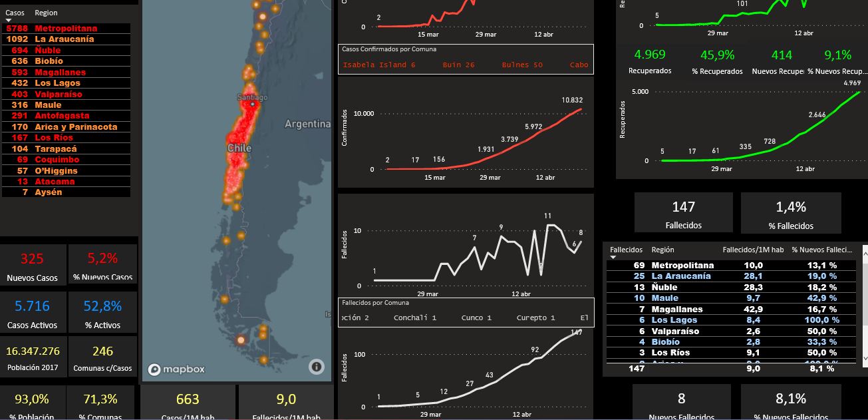868x420 pixels.
Task: Sort by Fallecidos/1M hab column header
Action: [x=752, y=250]
